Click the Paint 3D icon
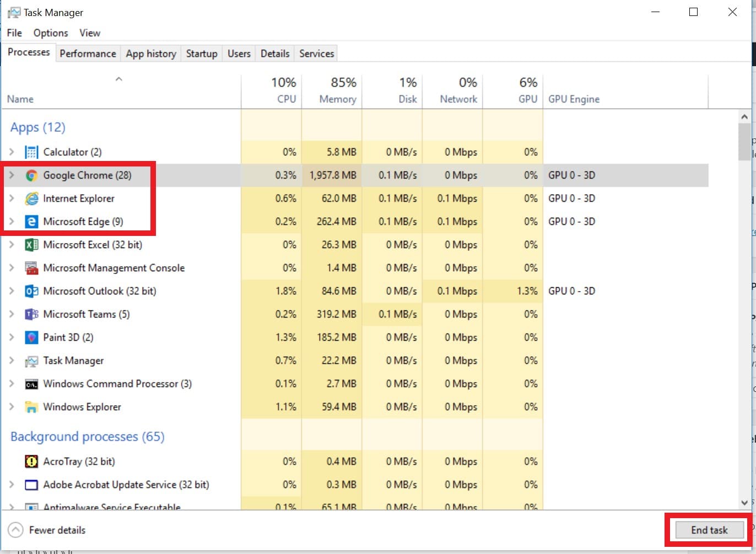The width and height of the screenshot is (756, 554). point(31,337)
